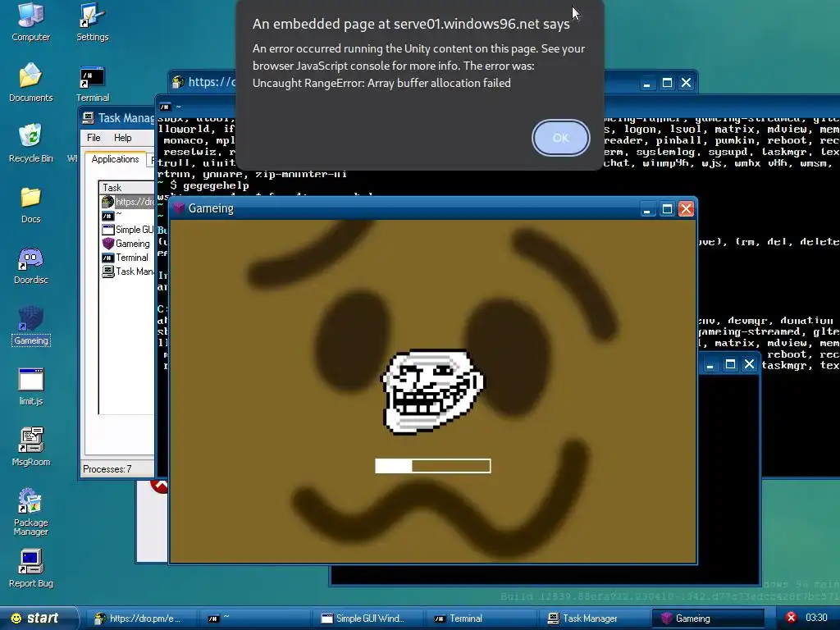The height and width of the screenshot is (630, 840).
Task: Click the 'gegegehelp' command line text
Action: click(x=216, y=185)
